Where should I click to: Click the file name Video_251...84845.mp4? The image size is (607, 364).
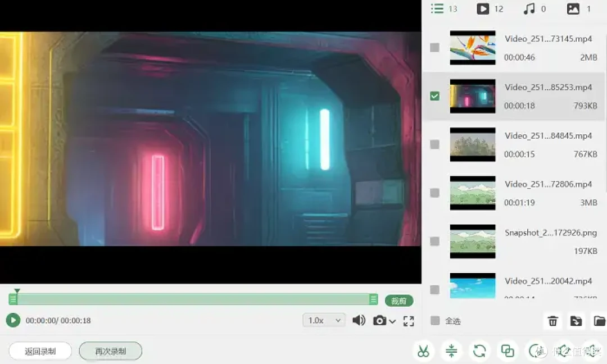point(548,135)
